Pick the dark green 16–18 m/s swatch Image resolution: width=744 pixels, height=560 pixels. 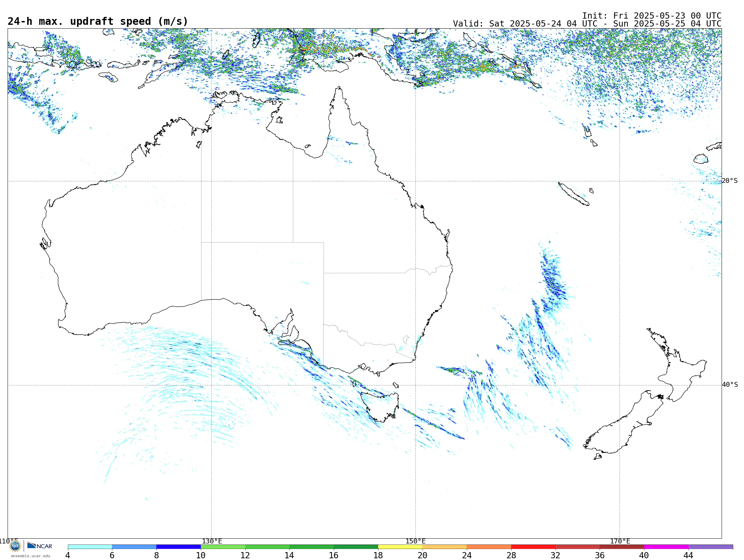pyautogui.click(x=356, y=547)
